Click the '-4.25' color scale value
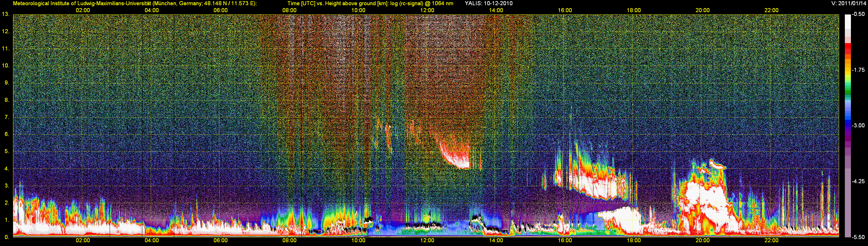The height and width of the screenshot is (246, 868). tap(858, 181)
